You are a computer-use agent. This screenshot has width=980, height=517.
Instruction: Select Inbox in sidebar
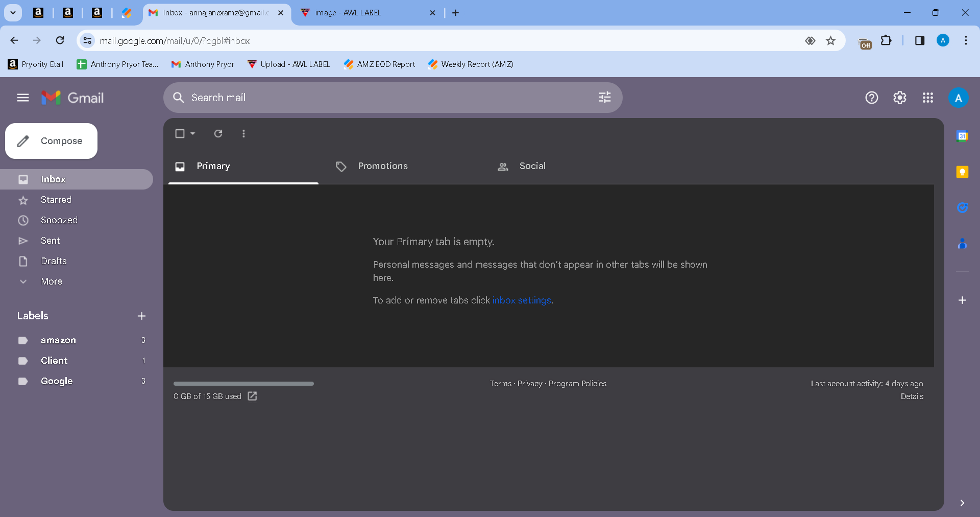(x=77, y=179)
